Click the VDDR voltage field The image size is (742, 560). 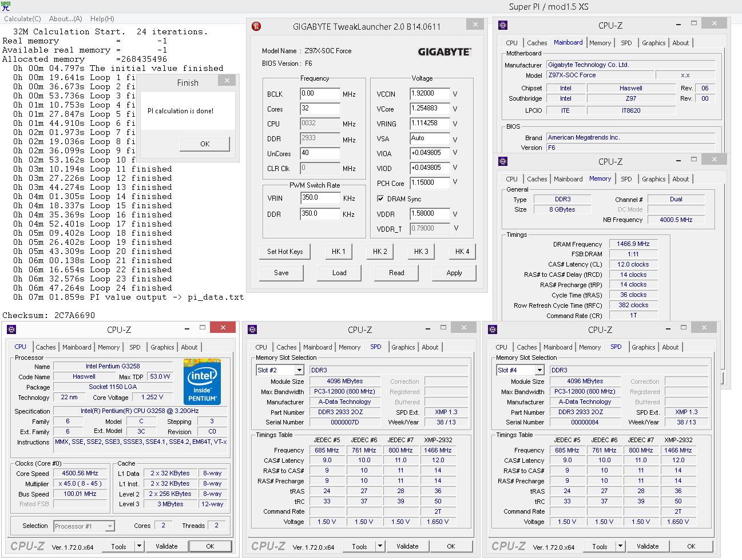pyautogui.click(x=430, y=214)
